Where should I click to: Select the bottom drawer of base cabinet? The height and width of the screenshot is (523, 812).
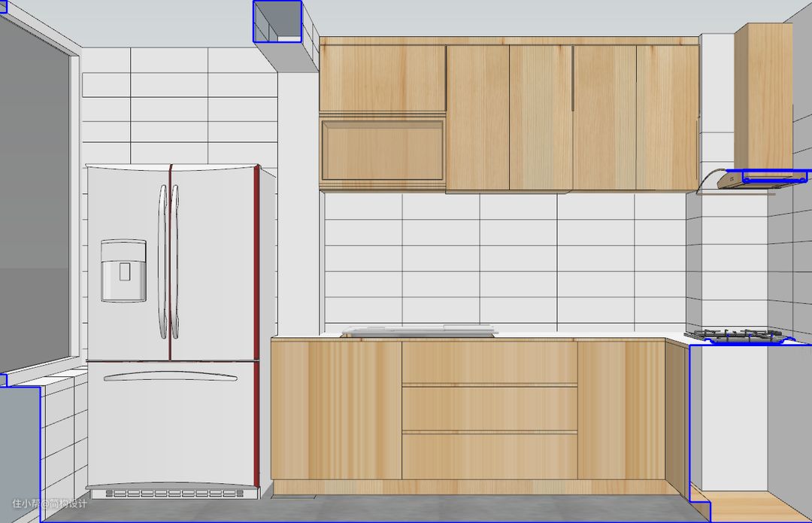(489, 456)
